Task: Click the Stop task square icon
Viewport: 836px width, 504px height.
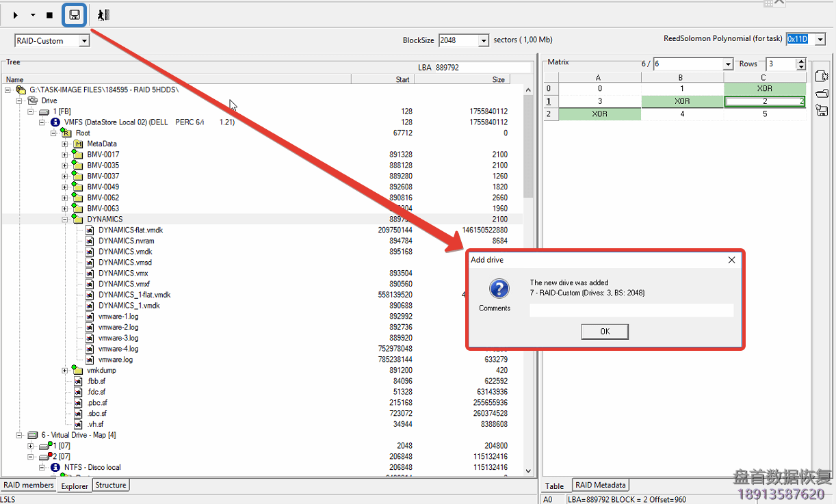Action: [x=49, y=14]
